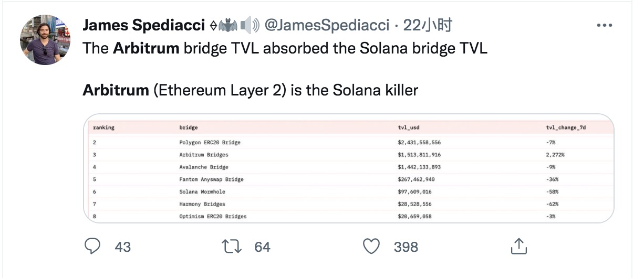The height and width of the screenshot is (278, 644).
Task: Open the embedded bridge TVL table image
Action: pyautogui.click(x=349, y=169)
